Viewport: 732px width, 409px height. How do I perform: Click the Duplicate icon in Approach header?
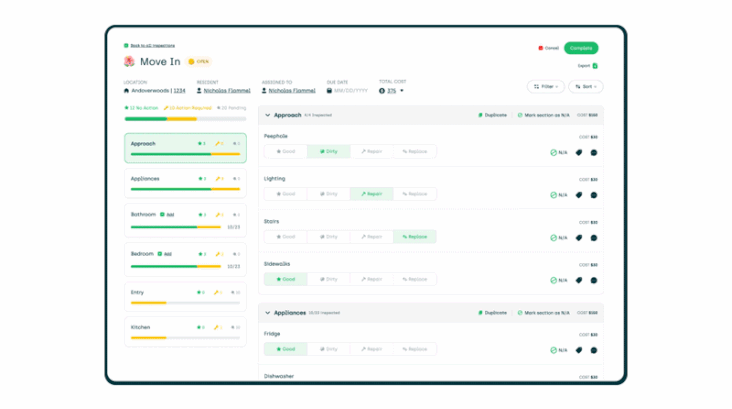pyautogui.click(x=480, y=115)
